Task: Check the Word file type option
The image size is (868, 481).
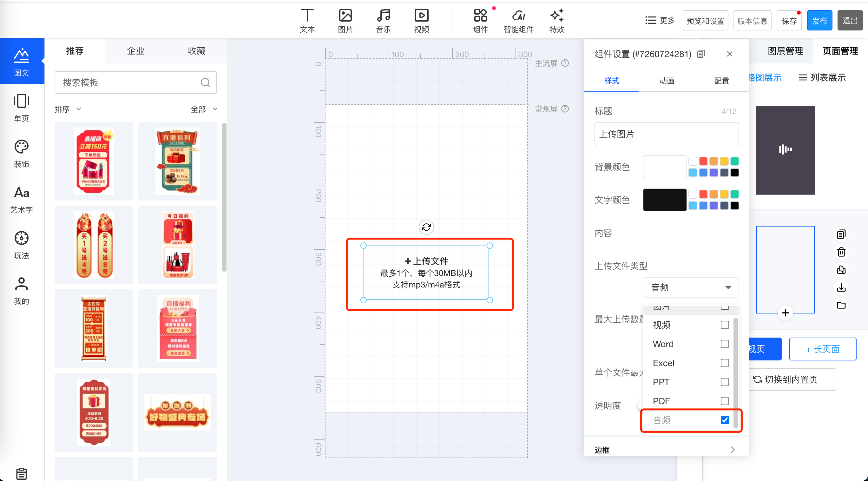Action: 725,344
